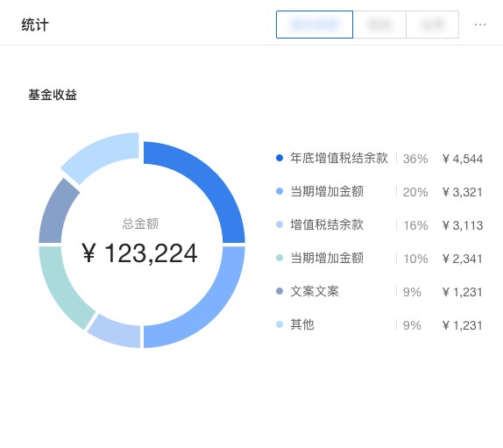Toggle the 文案文案 legend label

[315, 291]
